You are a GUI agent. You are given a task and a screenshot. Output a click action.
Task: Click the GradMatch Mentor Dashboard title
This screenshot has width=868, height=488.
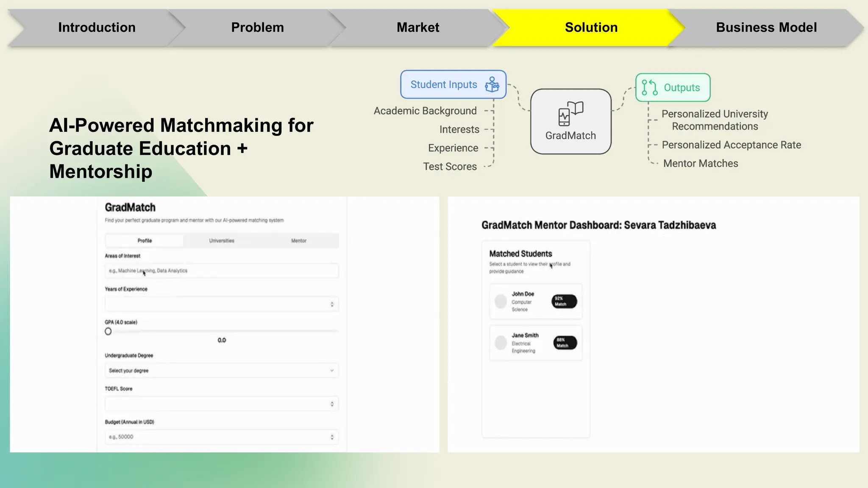(x=598, y=225)
